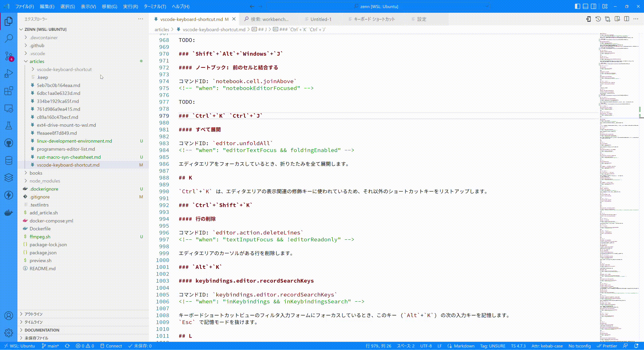Toggle secondary side bar layout icon
This screenshot has width=644, height=350.
click(593, 6)
